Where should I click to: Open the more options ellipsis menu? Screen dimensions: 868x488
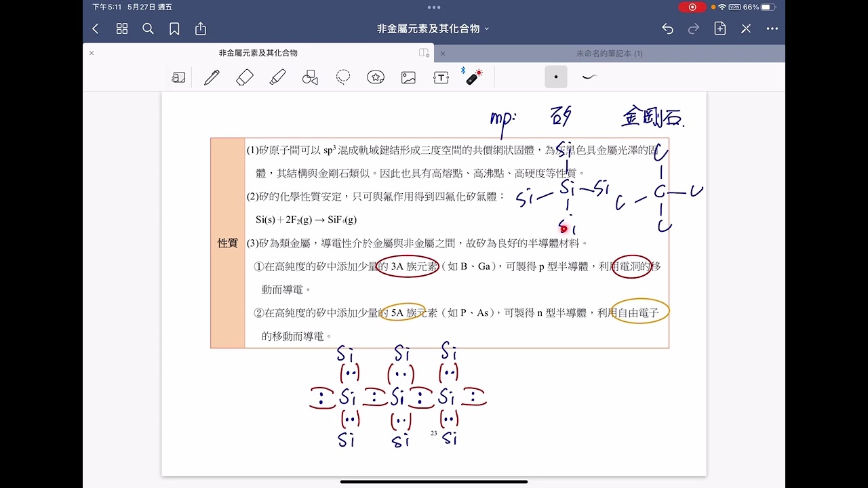(x=772, y=28)
